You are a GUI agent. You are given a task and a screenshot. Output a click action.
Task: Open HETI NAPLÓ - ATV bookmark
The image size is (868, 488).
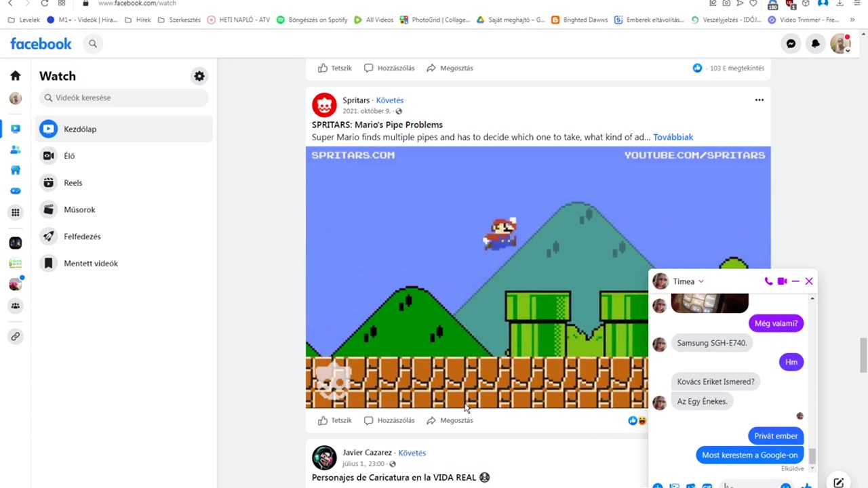pos(238,20)
